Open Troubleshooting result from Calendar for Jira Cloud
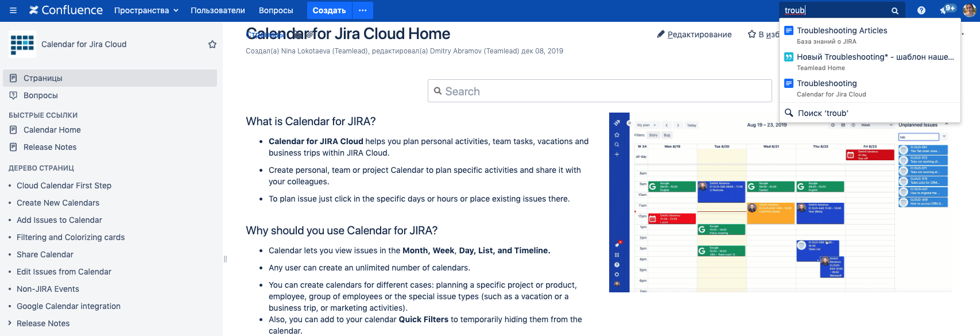This screenshot has width=980, height=336. click(870, 88)
